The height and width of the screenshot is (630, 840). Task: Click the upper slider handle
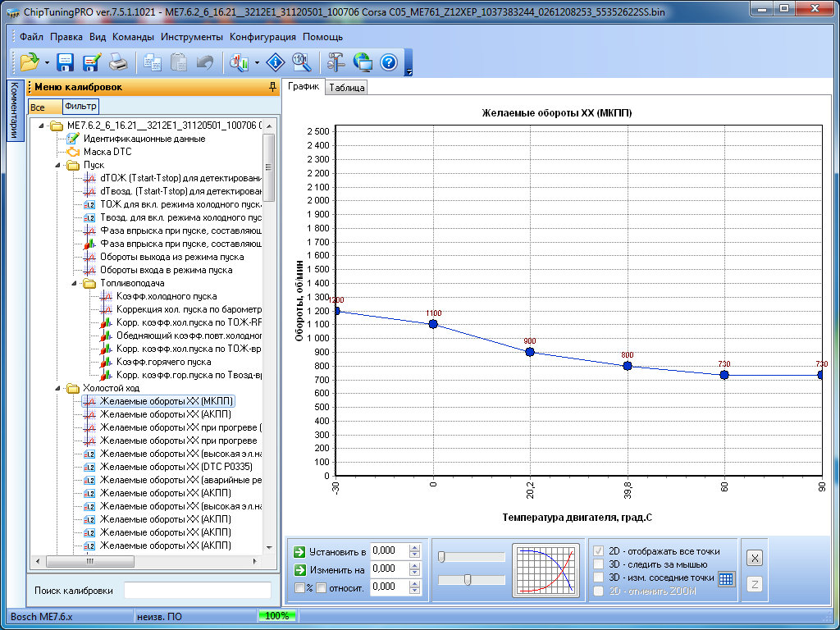(x=442, y=557)
